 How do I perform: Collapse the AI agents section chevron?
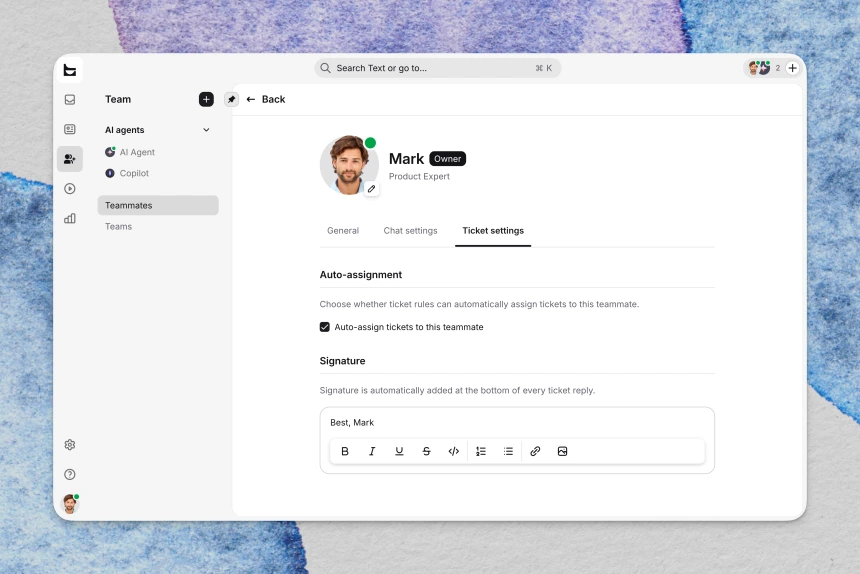tap(206, 130)
